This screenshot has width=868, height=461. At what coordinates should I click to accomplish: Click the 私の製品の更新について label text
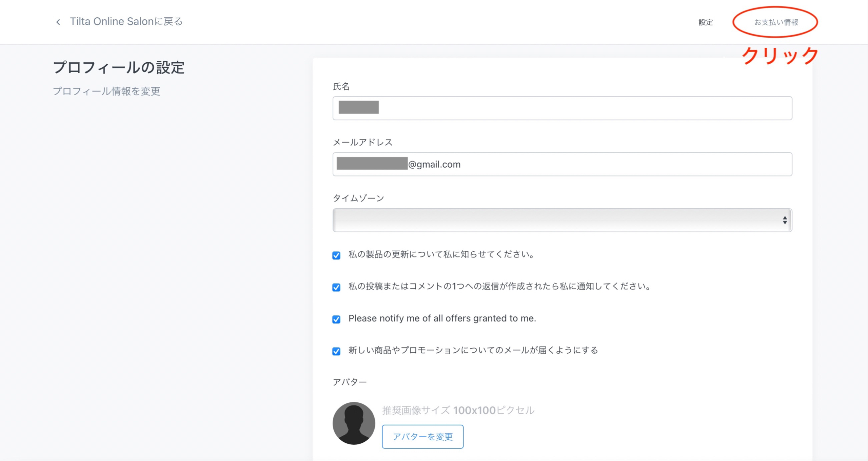[x=441, y=254]
